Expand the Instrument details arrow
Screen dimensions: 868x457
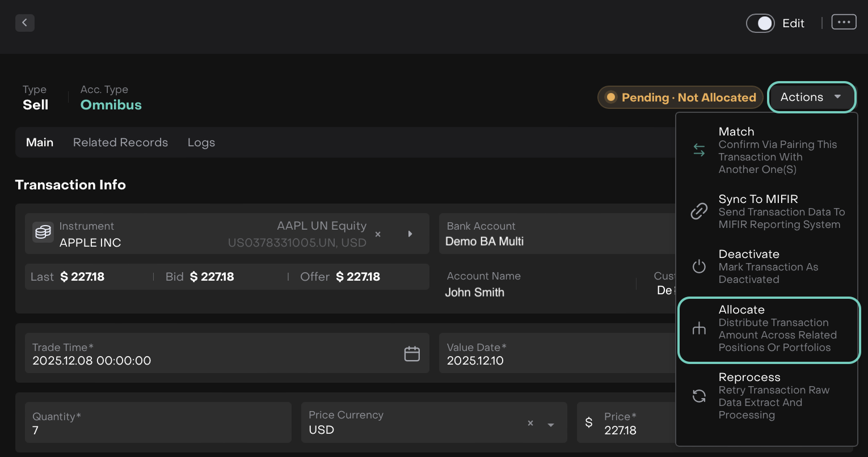pos(410,234)
